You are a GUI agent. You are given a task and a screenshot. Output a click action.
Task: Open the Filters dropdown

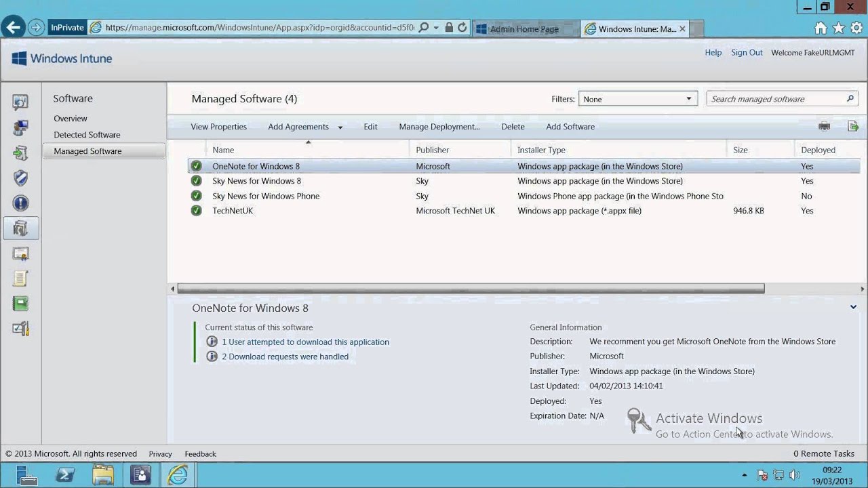[637, 99]
